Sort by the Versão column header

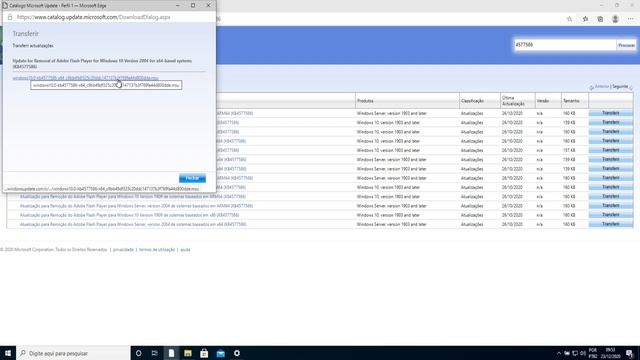pos(542,101)
